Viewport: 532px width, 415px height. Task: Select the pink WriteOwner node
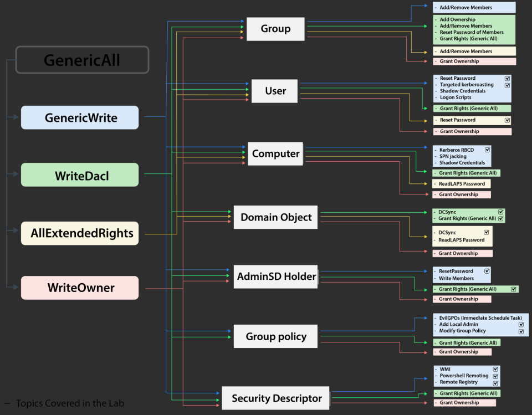[x=80, y=288]
